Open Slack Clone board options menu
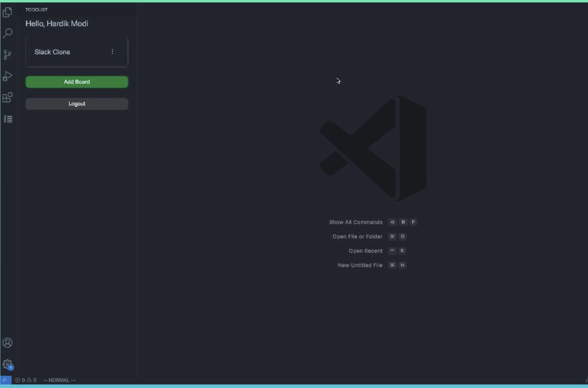 click(112, 52)
